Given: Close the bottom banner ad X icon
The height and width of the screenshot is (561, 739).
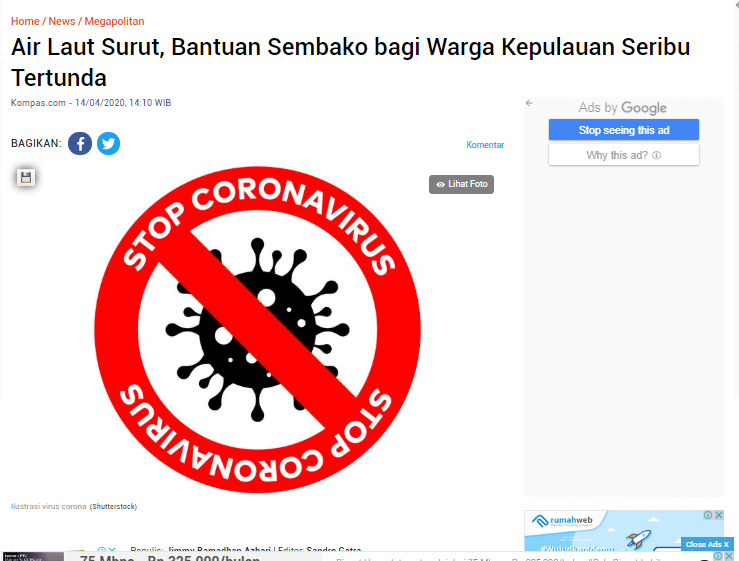Looking at the screenshot, I should [x=729, y=556].
